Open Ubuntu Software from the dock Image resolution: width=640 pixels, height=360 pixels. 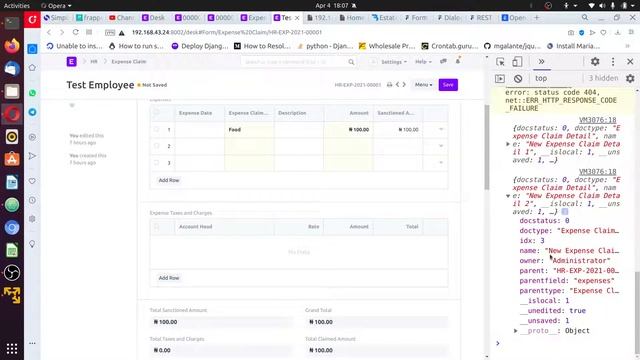click(12, 159)
